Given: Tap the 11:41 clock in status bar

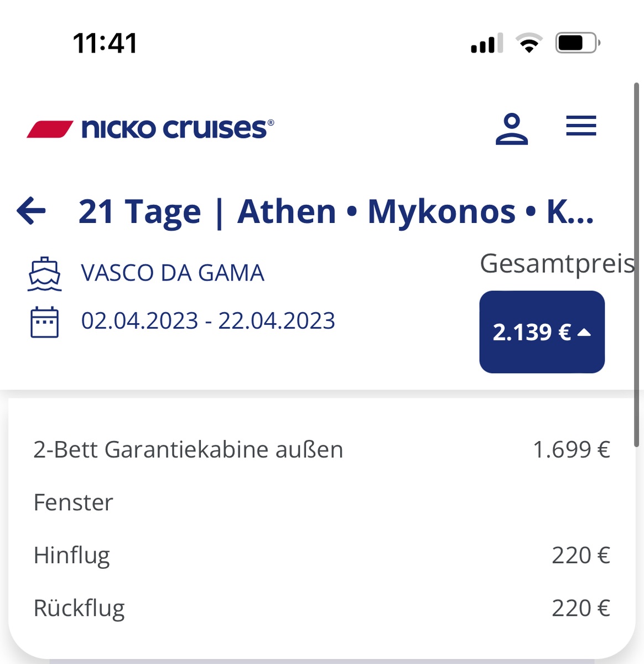Looking at the screenshot, I should (x=105, y=43).
